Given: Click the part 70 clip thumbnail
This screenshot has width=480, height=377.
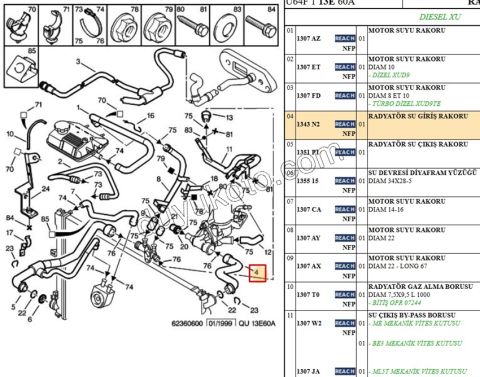Looking at the screenshot, I should pyautogui.click(x=21, y=26).
